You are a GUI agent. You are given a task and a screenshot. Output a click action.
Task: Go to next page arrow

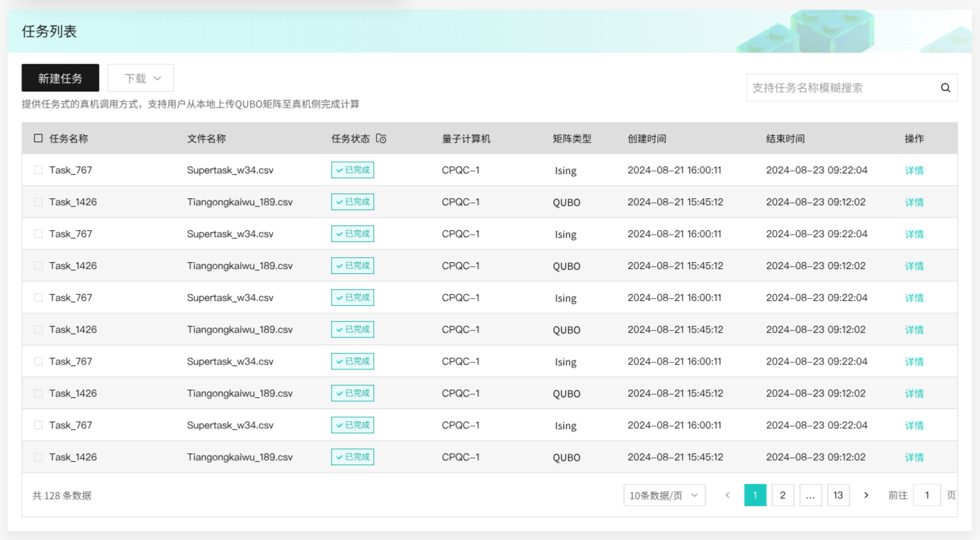(x=866, y=495)
